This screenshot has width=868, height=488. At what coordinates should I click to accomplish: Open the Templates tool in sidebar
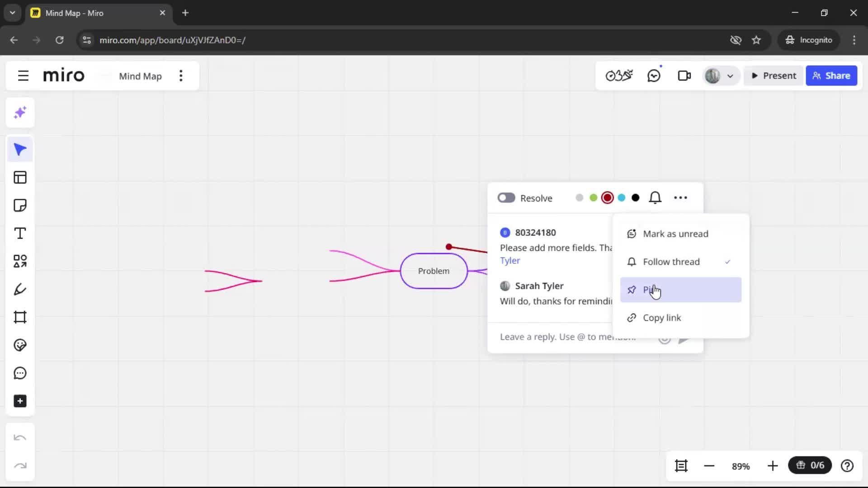20,178
